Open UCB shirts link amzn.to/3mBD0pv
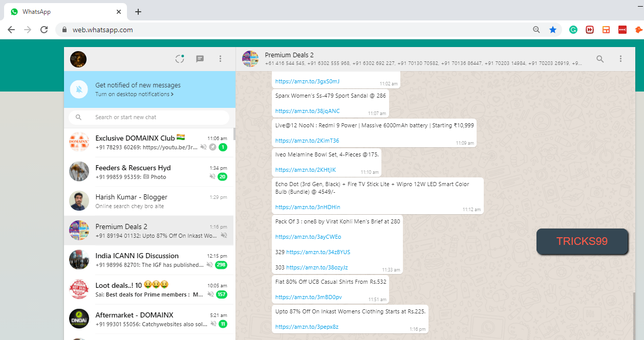The width and height of the screenshot is (644, 340). pos(309,297)
